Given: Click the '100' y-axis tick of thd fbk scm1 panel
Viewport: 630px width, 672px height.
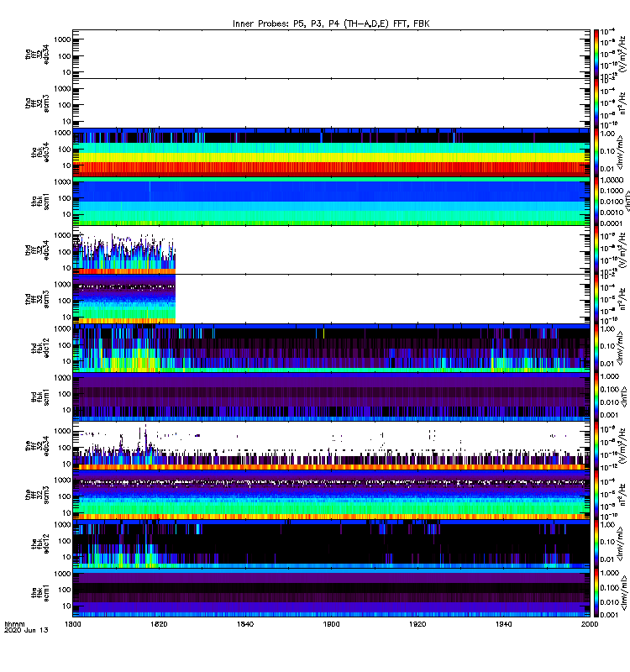Looking at the screenshot, I should point(65,393).
